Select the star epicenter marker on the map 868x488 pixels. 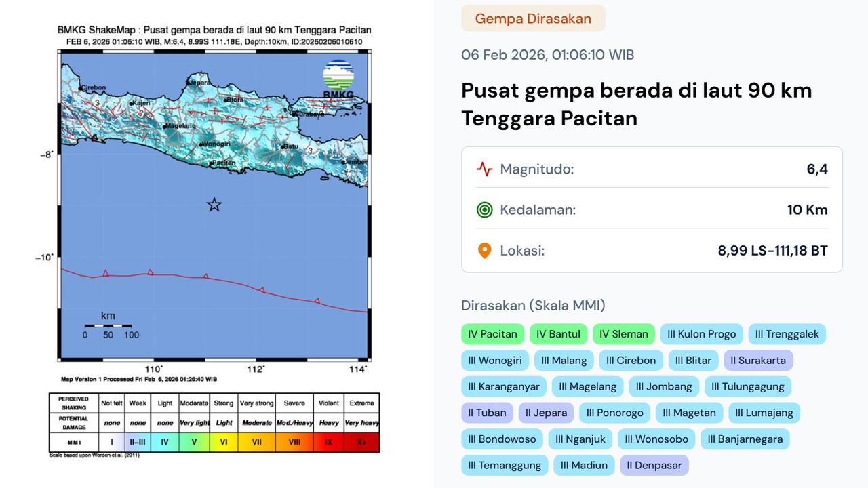click(x=214, y=203)
